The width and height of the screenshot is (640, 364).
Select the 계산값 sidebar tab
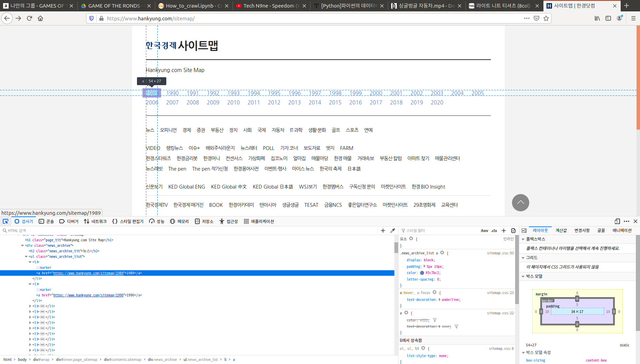[x=561, y=231]
